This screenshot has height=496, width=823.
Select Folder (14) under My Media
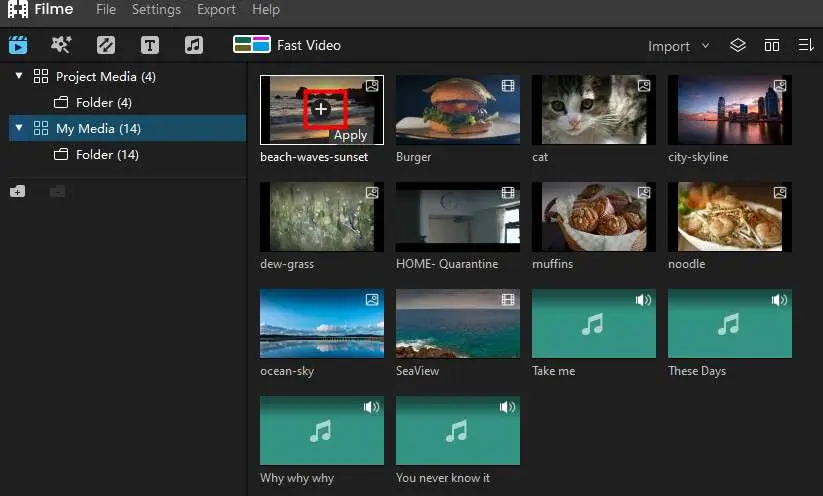click(x=107, y=154)
